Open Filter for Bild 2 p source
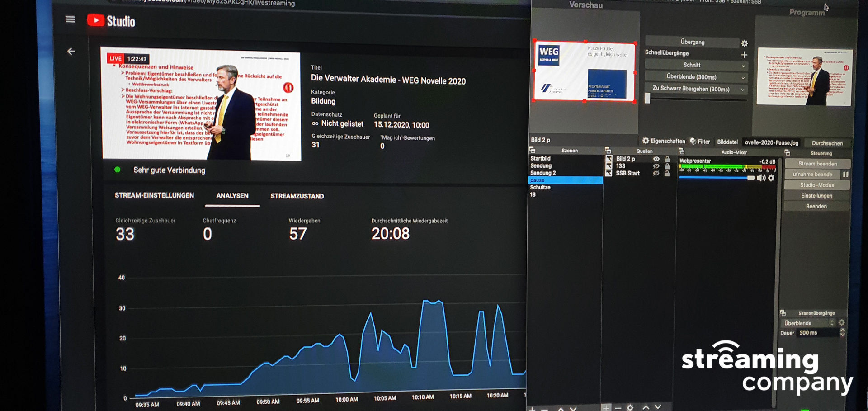The image size is (868, 411). click(x=700, y=142)
